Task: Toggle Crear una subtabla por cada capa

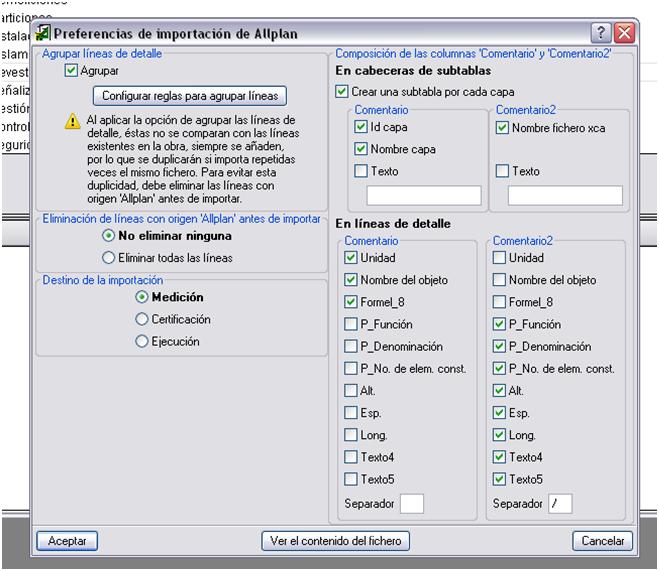Action: (342, 92)
